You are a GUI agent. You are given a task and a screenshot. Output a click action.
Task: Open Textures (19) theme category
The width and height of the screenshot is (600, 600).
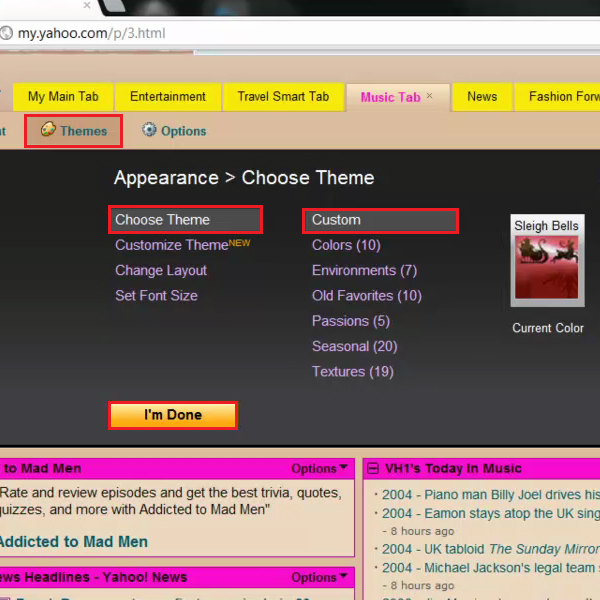coord(352,372)
